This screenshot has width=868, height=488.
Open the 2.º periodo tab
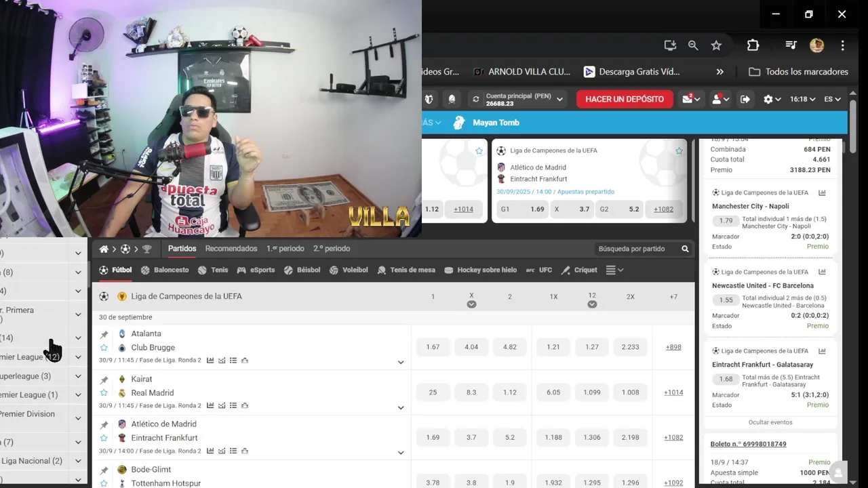pos(332,249)
